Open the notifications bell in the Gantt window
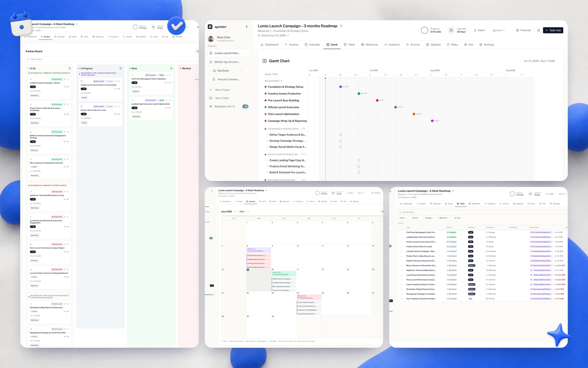588x368 pixels. click(538, 30)
